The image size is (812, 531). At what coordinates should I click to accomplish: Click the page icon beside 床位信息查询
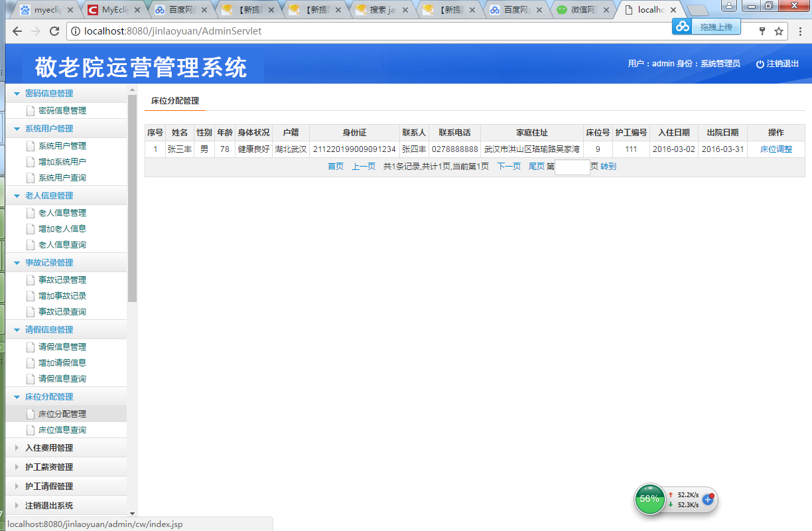pos(30,430)
